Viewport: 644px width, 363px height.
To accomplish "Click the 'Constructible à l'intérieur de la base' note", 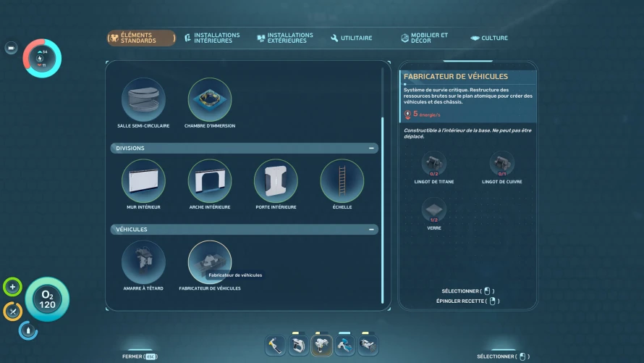I will (x=467, y=133).
